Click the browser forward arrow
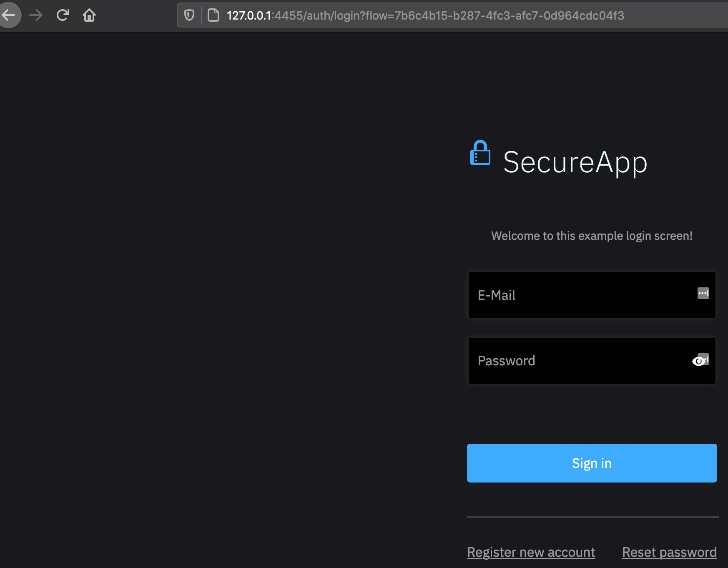 pyautogui.click(x=36, y=15)
